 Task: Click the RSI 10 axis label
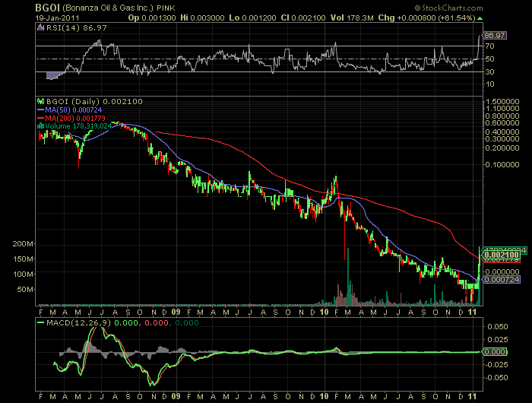pyautogui.click(x=489, y=84)
